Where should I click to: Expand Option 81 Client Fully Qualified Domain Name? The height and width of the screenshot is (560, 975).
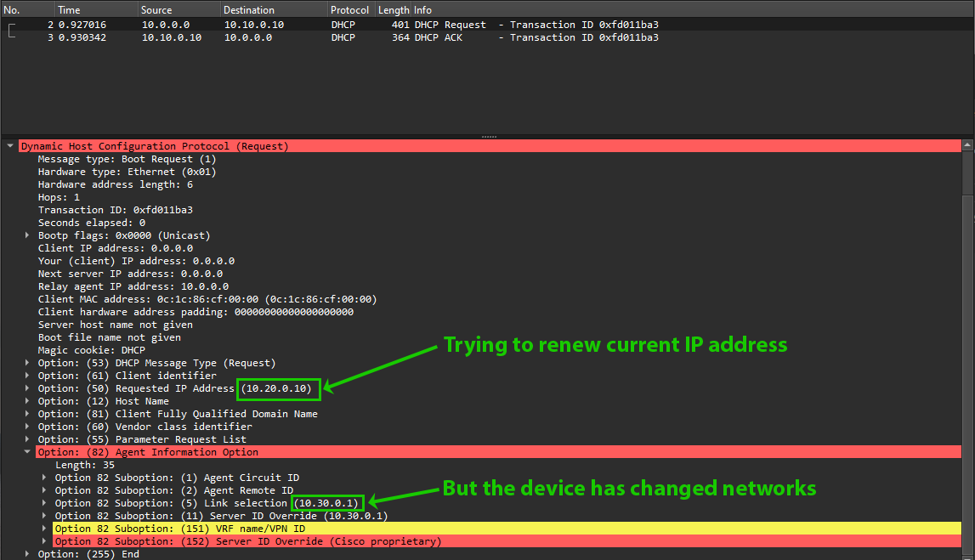26,414
